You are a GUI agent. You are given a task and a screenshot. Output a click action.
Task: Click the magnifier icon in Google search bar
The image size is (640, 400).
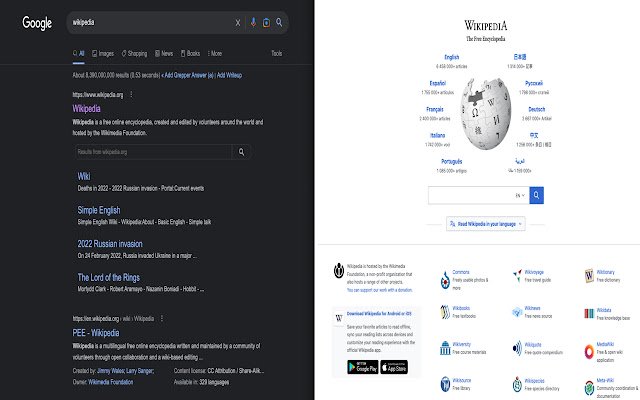(279, 22)
